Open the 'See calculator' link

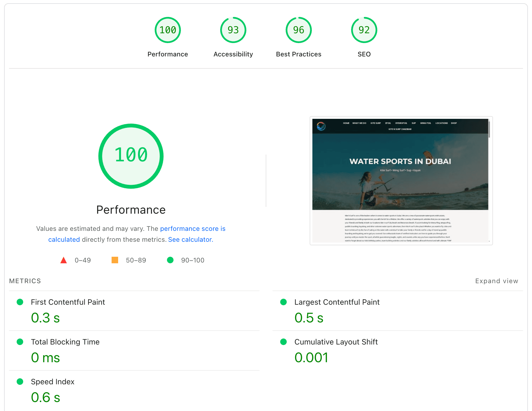190,240
